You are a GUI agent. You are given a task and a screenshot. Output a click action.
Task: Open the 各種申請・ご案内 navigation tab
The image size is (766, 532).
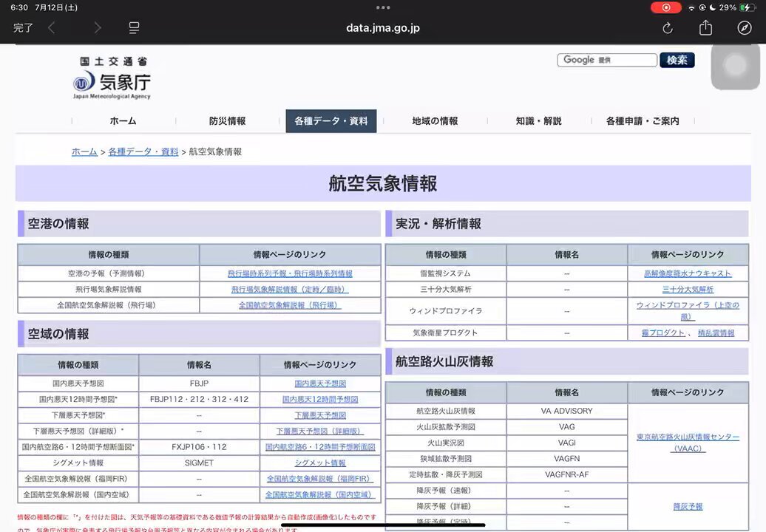(x=642, y=121)
